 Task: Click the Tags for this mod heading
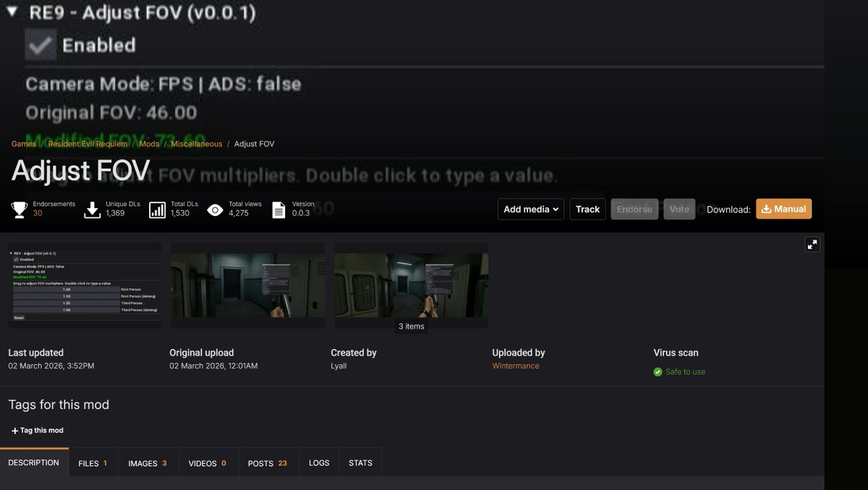(x=59, y=405)
